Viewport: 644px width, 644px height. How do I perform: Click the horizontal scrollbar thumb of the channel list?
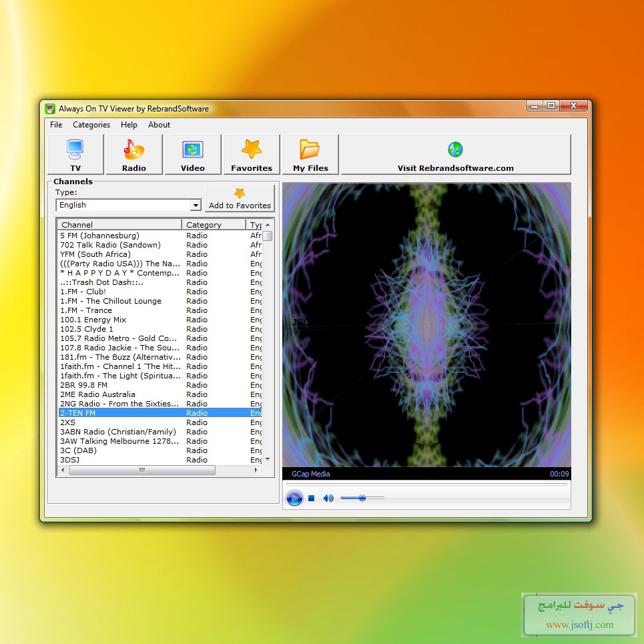click(142, 470)
